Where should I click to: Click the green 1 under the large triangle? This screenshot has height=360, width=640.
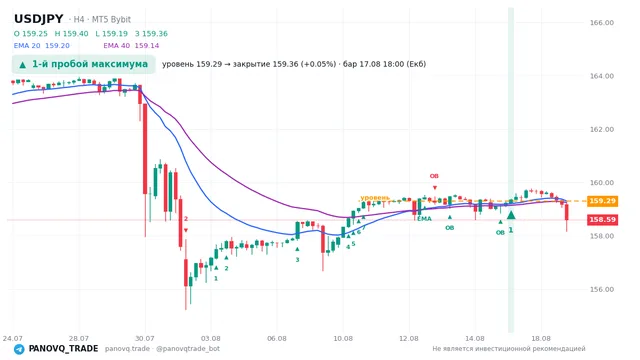click(x=511, y=230)
